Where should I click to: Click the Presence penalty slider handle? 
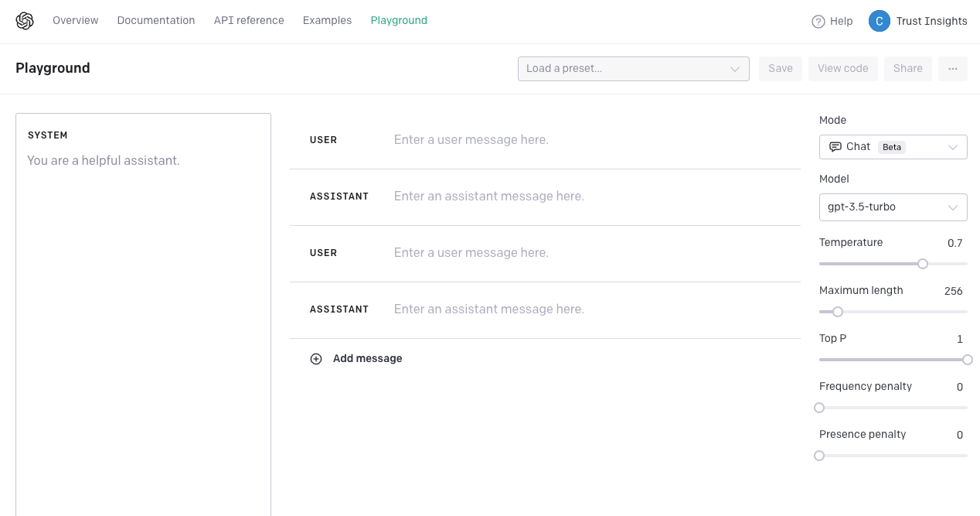[819, 456]
